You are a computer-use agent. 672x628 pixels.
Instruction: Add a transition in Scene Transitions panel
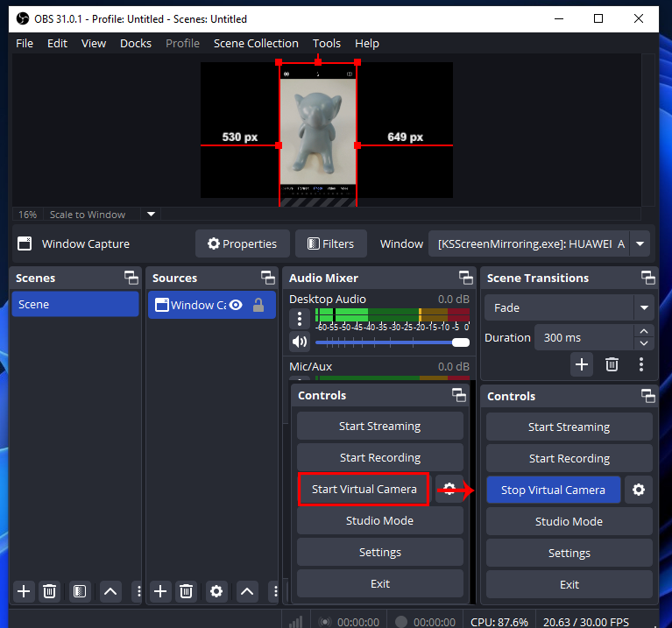582,363
